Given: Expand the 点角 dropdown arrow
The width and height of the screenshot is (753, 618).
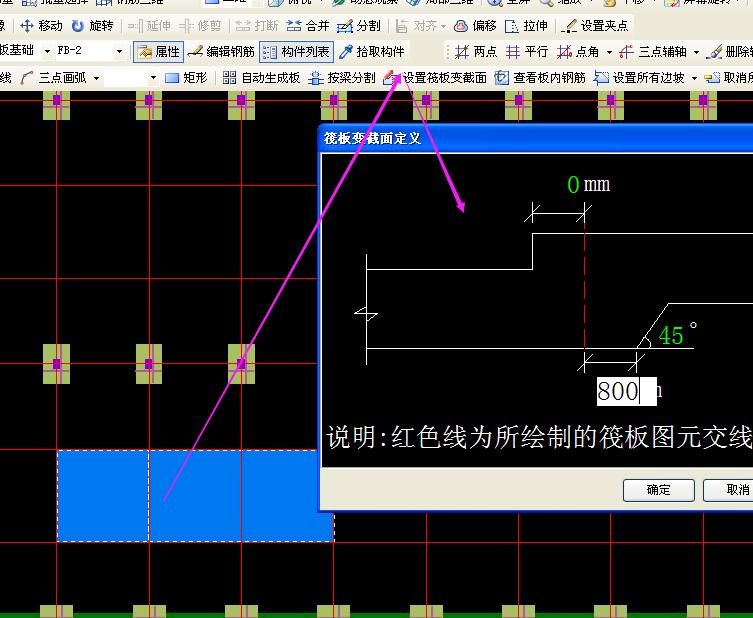Looking at the screenshot, I should coord(609,52).
